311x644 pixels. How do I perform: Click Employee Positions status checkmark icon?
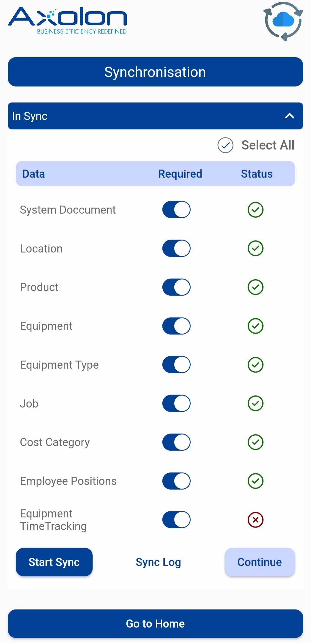pos(255,481)
